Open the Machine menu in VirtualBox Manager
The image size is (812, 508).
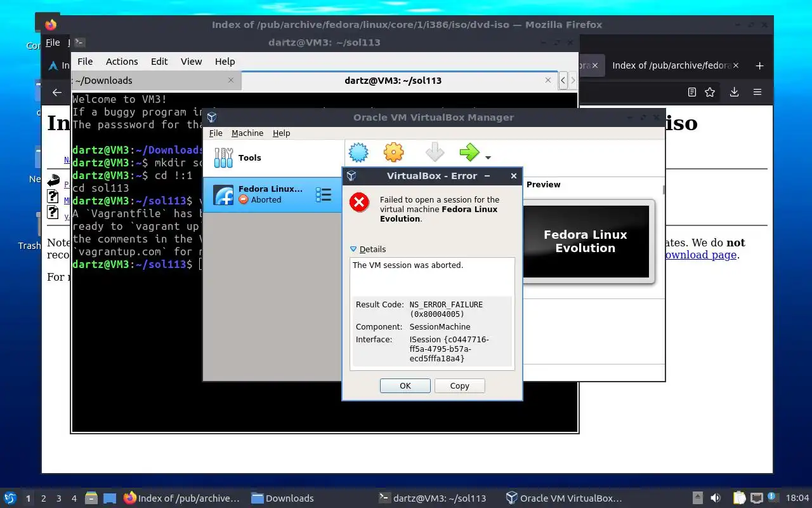pos(247,133)
